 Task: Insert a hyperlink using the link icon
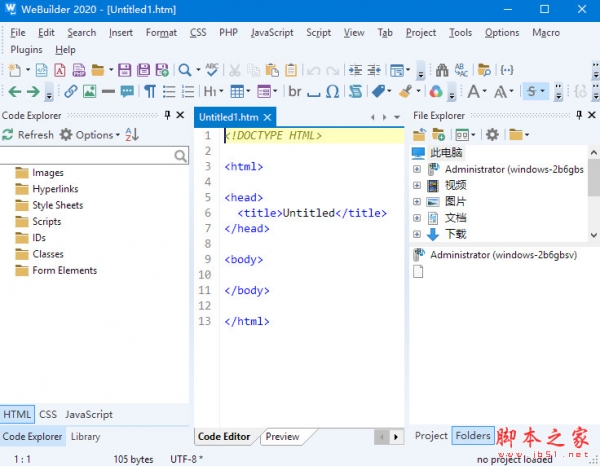click(71, 92)
